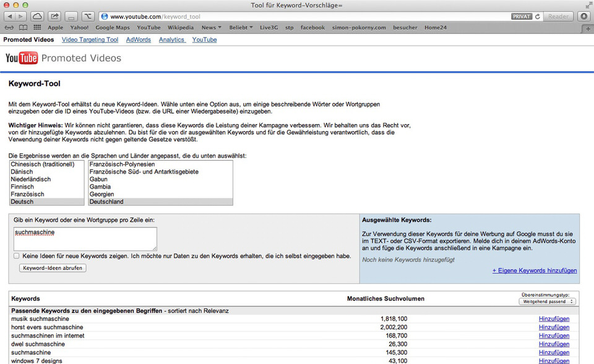Open the Downloads icon in the toolbar
The image size is (594, 364).
click(x=583, y=16)
